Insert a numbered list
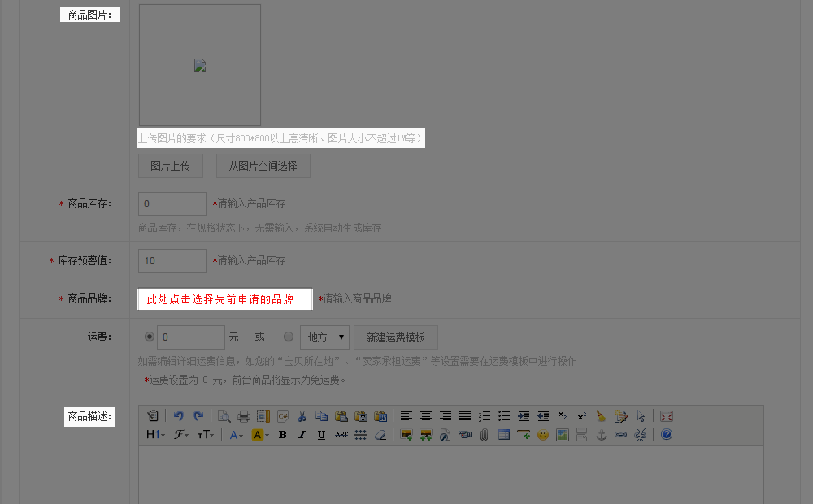Screen dimensions: 813x504 click(x=485, y=416)
